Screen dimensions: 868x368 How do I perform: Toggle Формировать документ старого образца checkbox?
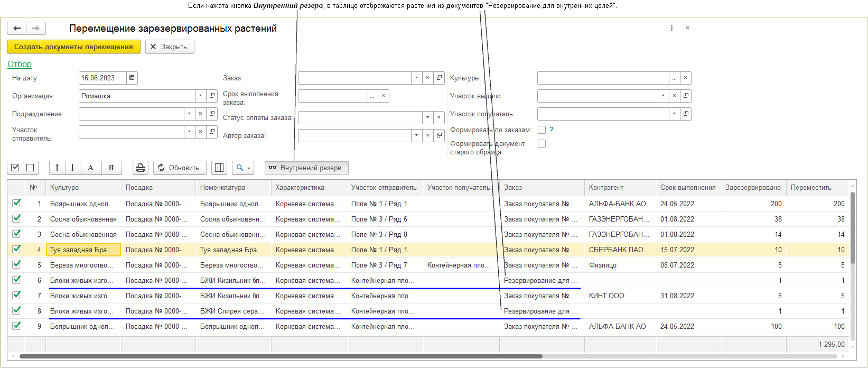click(542, 143)
